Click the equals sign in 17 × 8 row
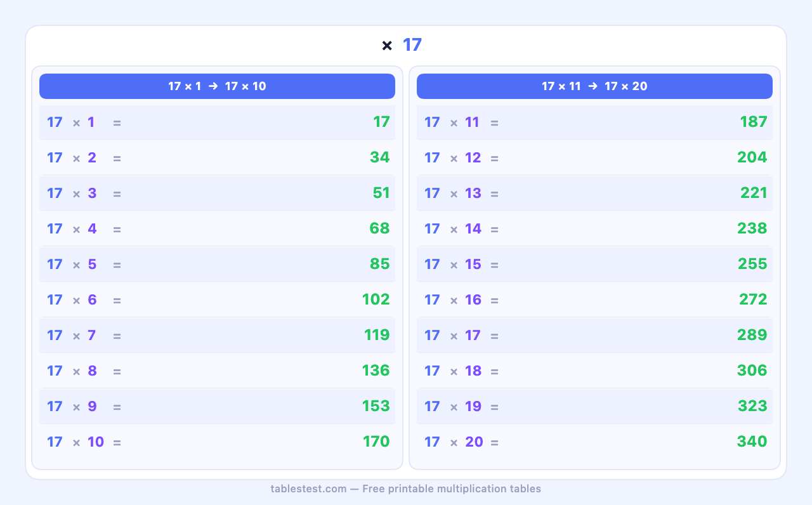Image resolution: width=812 pixels, height=505 pixels. tap(117, 371)
